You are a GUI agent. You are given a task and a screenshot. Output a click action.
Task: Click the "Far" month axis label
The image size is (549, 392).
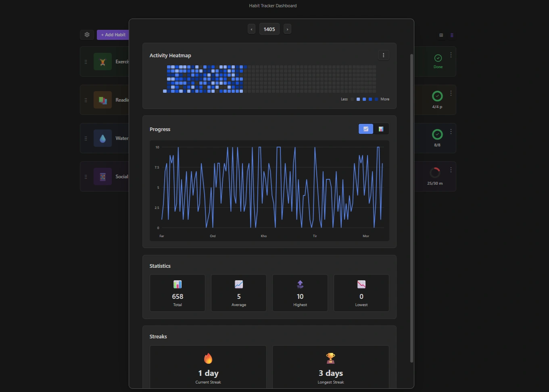tap(162, 236)
